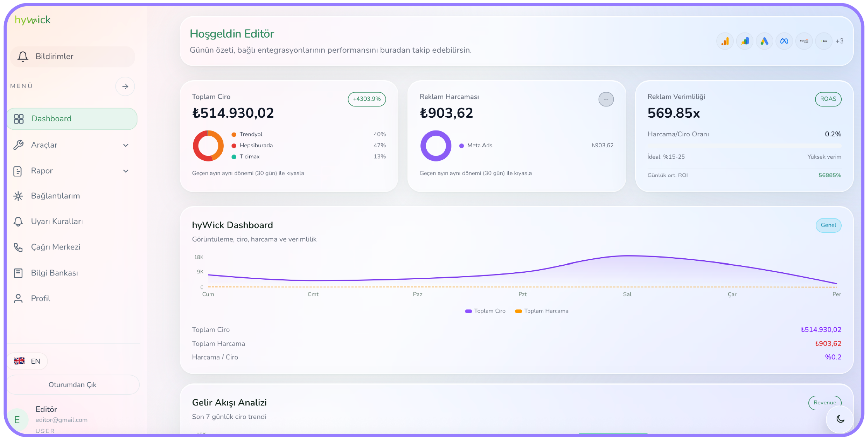Expand the Araçlar submenu chevron
868x440 pixels.
coord(126,145)
